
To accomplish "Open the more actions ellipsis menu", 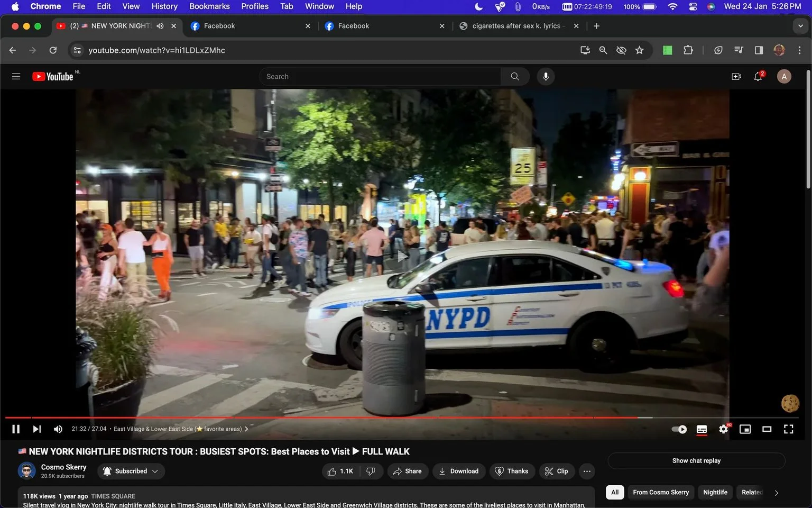I will (587, 471).
